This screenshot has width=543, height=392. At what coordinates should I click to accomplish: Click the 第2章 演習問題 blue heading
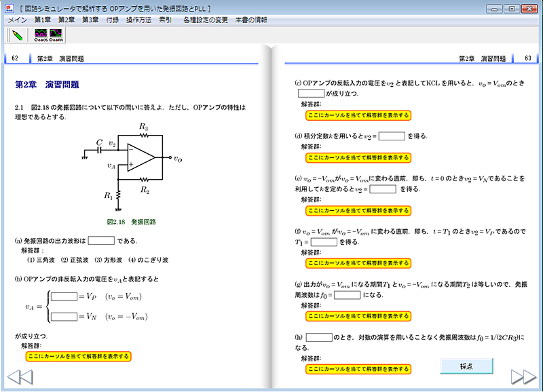click(47, 84)
